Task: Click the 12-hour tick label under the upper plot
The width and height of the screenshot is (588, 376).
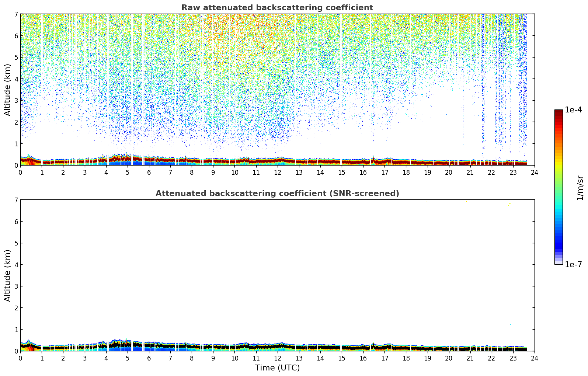Action: [x=277, y=172]
